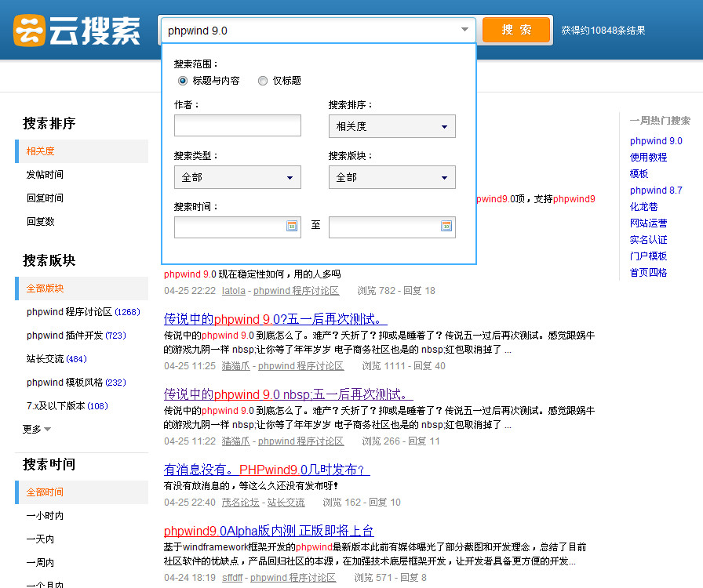
Task: Filter by 7.x及以下版本 (108)
Action: 67,405
